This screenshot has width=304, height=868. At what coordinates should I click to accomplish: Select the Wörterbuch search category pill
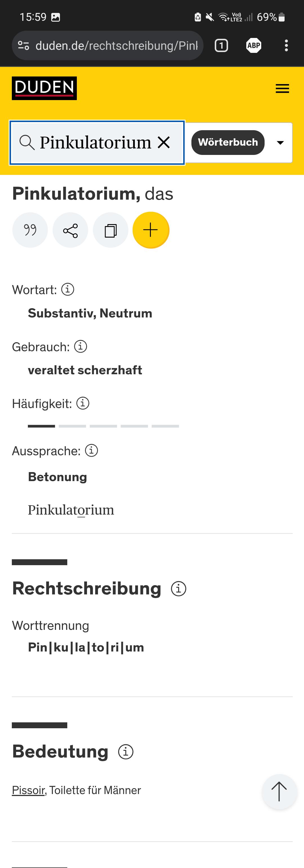click(228, 142)
